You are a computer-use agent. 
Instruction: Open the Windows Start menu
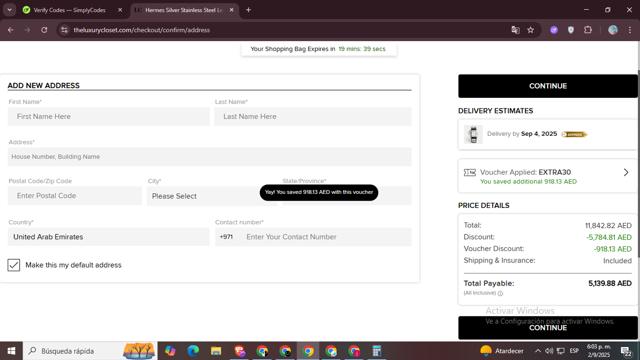[11, 351]
